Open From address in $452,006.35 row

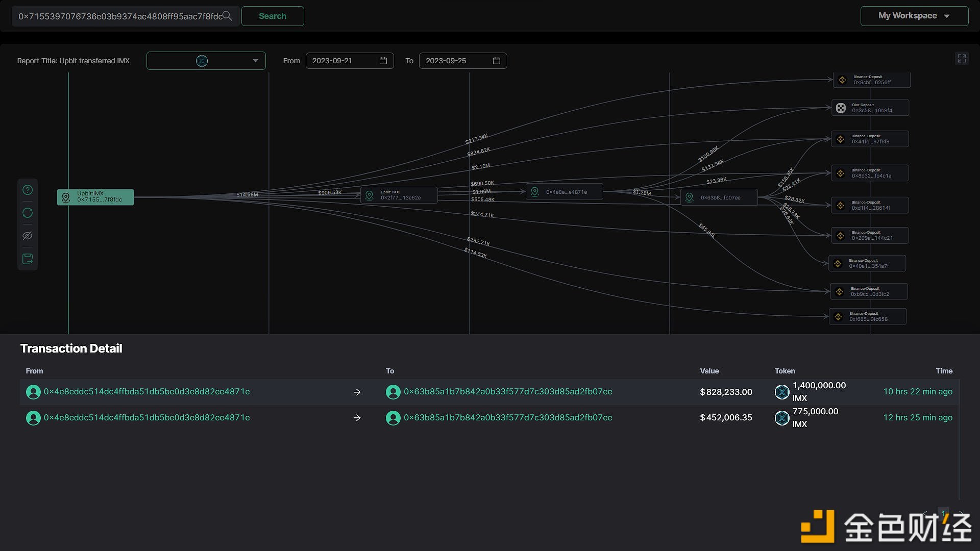coord(146,418)
